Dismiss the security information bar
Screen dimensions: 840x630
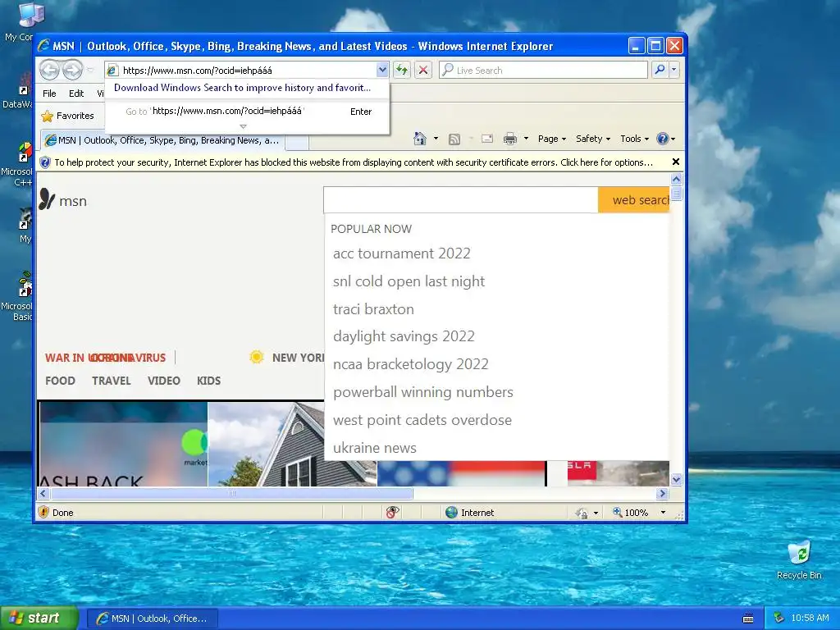pos(676,162)
